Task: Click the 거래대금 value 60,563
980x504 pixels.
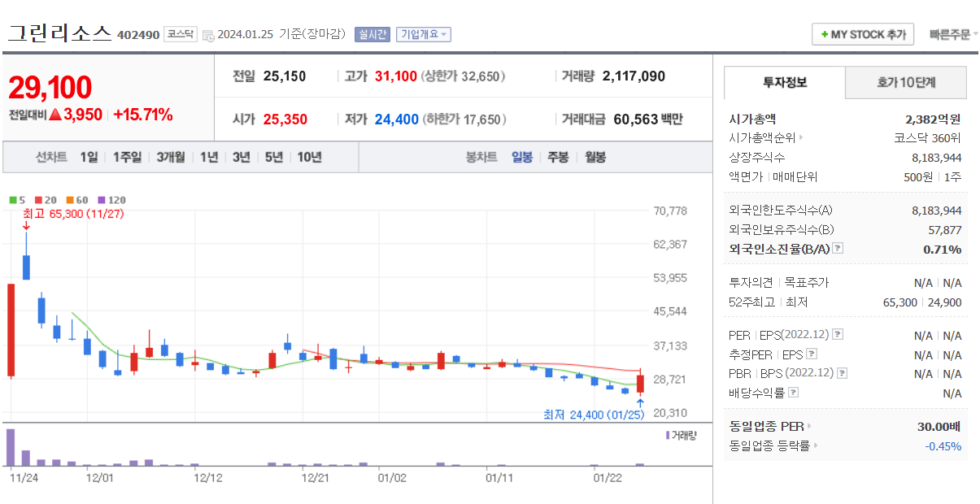Action: pos(636,119)
